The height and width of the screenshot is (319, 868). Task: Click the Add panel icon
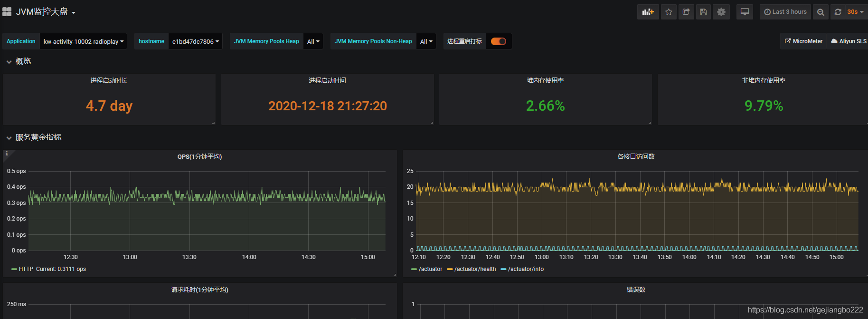tap(648, 12)
